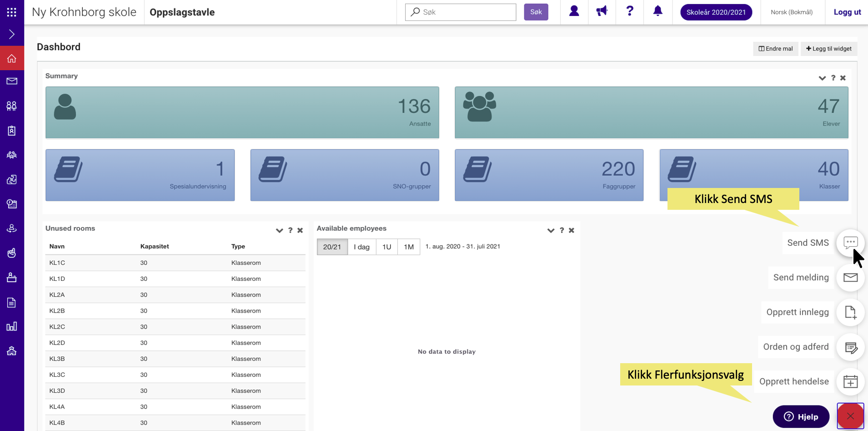
Task: Click the Send melding envelope icon
Action: [850, 277]
